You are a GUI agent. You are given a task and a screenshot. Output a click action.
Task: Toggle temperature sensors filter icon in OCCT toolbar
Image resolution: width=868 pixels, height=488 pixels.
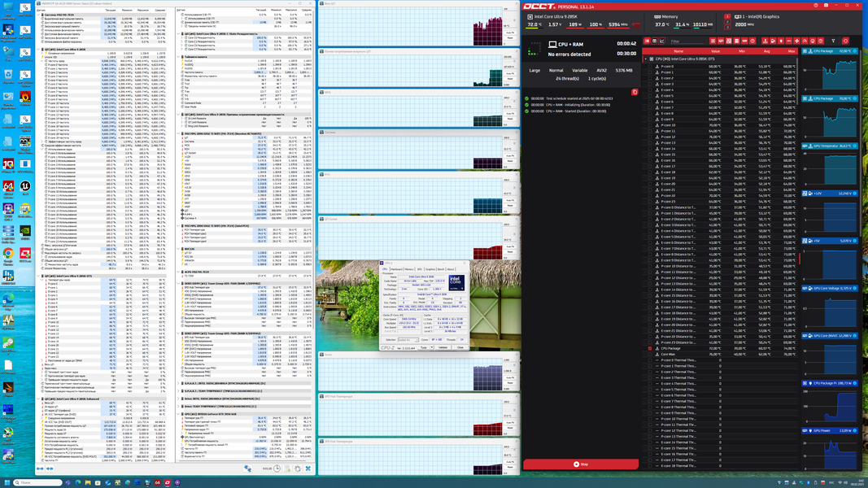765,41
